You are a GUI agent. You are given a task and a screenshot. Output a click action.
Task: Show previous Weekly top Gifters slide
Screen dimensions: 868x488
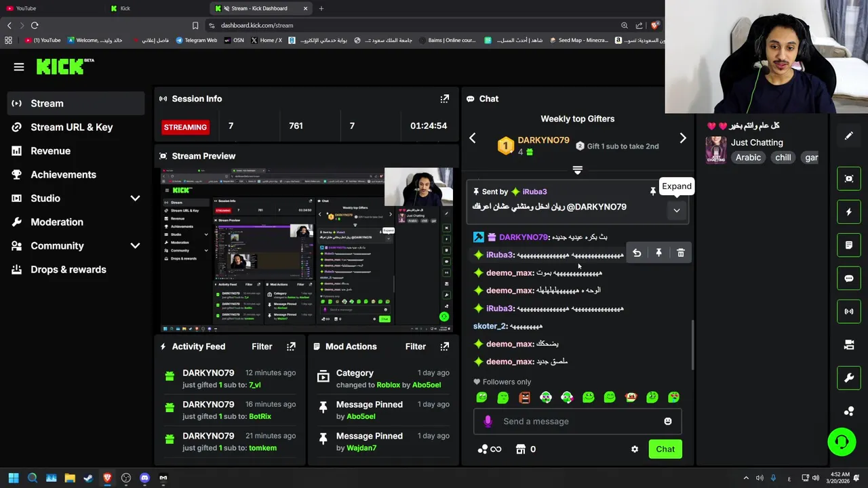click(x=473, y=138)
